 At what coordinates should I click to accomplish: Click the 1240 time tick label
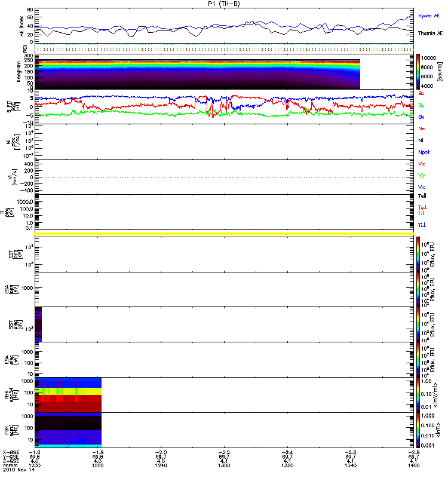(x=161, y=465)
